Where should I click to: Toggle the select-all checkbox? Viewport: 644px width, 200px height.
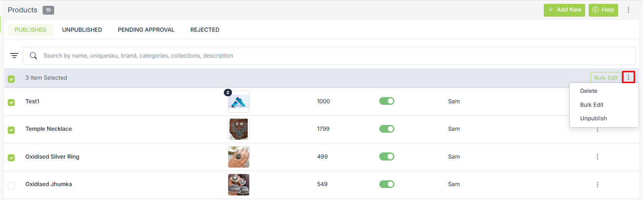coord(11,79)
